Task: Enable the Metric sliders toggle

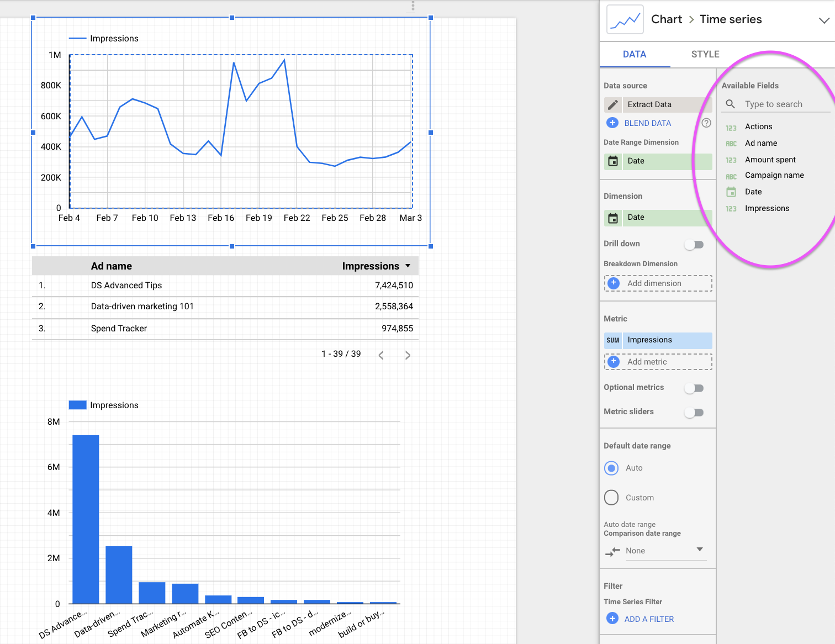Action: pyautogui.click(x=694, y=413)
